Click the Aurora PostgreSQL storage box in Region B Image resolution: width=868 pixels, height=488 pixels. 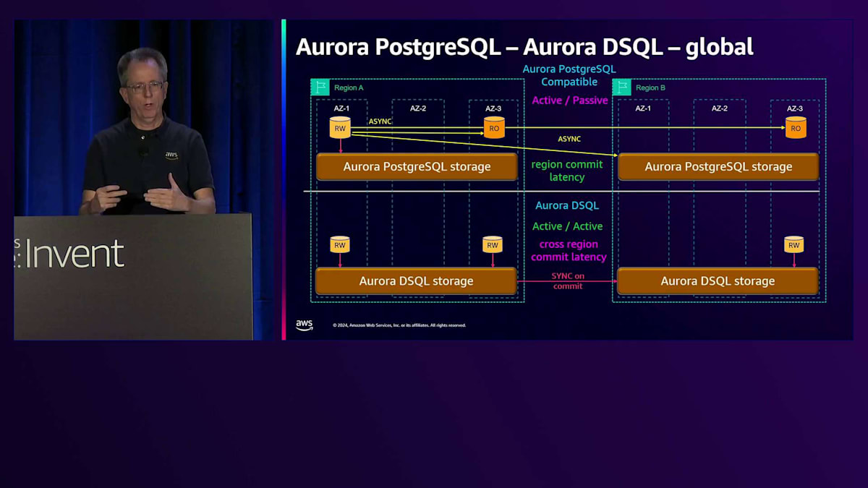718,166
